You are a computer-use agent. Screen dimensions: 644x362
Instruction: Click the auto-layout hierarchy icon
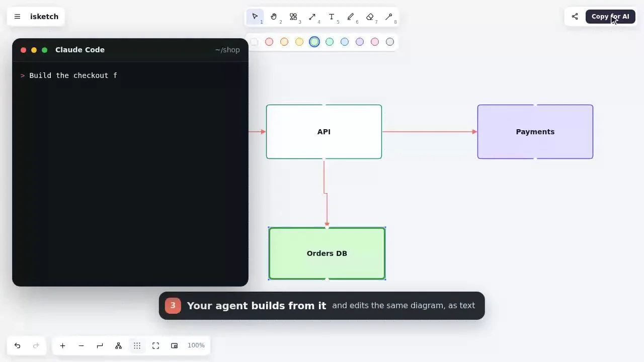point(118,345)
